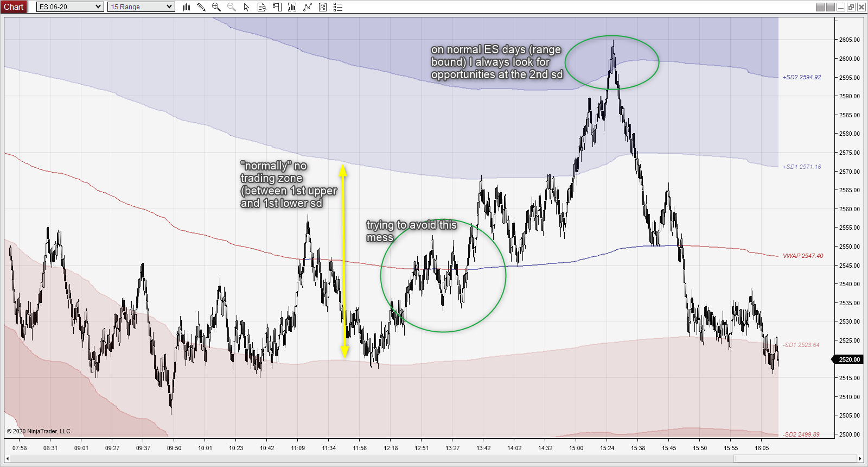Click the horizontal scrollbar right arrow
The height and width of the screenshot is (467, 868).
[860, 459]
